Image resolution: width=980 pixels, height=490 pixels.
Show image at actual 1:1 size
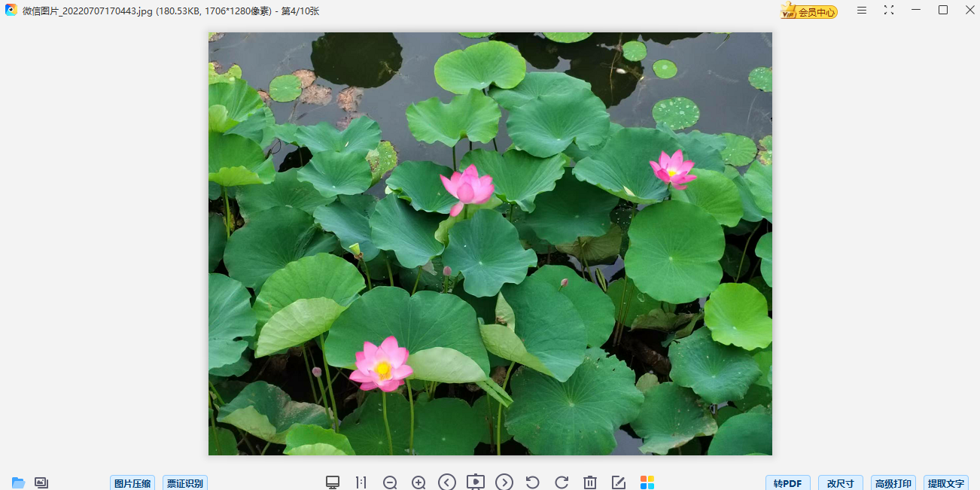tap(361, 482)
